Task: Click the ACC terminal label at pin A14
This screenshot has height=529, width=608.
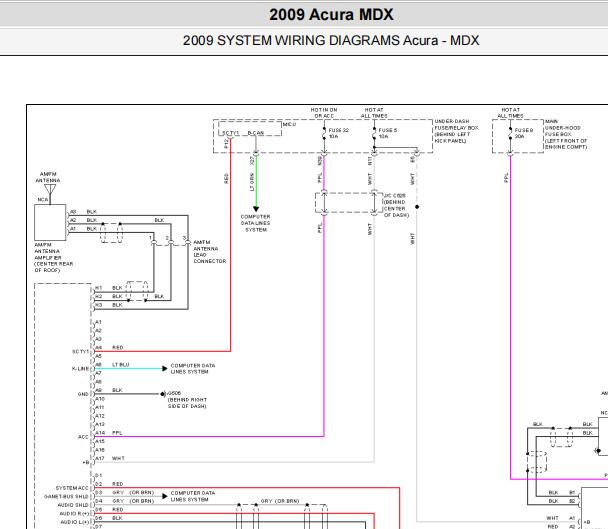Action: click(83, 437)
